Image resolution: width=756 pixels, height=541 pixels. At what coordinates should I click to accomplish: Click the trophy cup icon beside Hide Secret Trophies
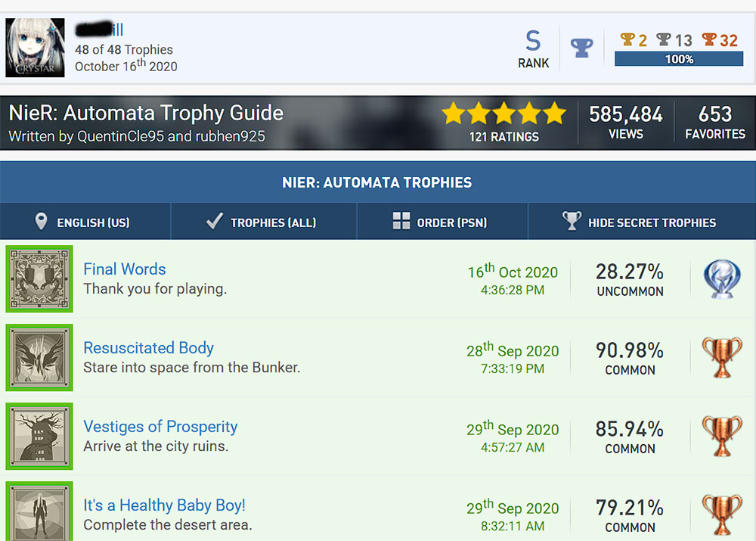click(572, 221)
